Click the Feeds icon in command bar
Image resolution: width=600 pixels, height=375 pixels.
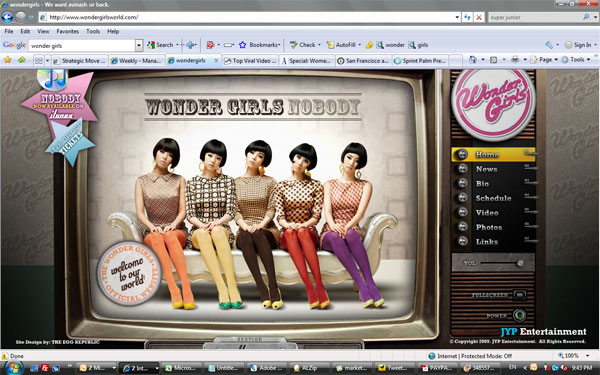(x=494, y=60)
